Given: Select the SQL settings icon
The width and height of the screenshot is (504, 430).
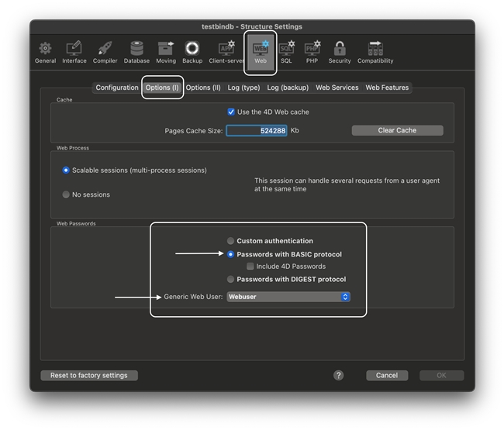Looking at the screenshot, I should pyautogui.click(x=286, y=52).
